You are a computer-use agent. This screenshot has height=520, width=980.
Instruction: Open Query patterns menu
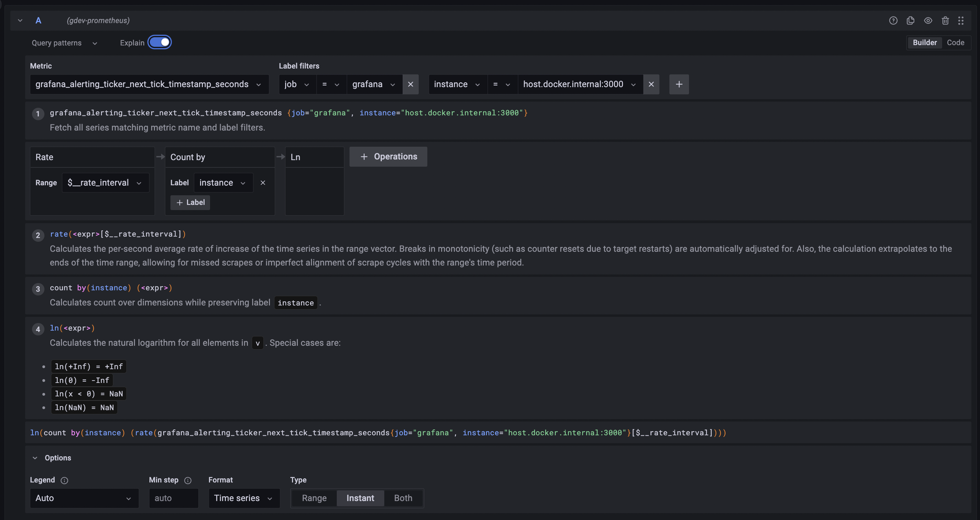coord(64,43)
